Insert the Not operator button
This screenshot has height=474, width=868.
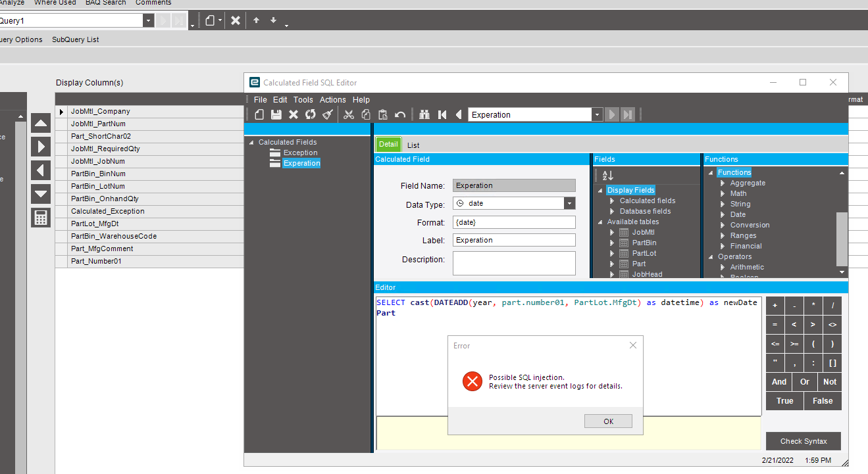pos(830,382)
